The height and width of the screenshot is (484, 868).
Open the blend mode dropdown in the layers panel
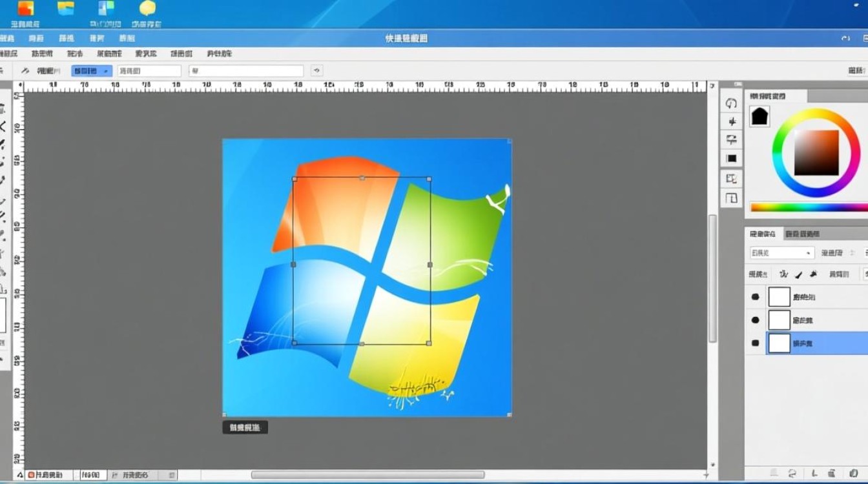click(781, 252)
